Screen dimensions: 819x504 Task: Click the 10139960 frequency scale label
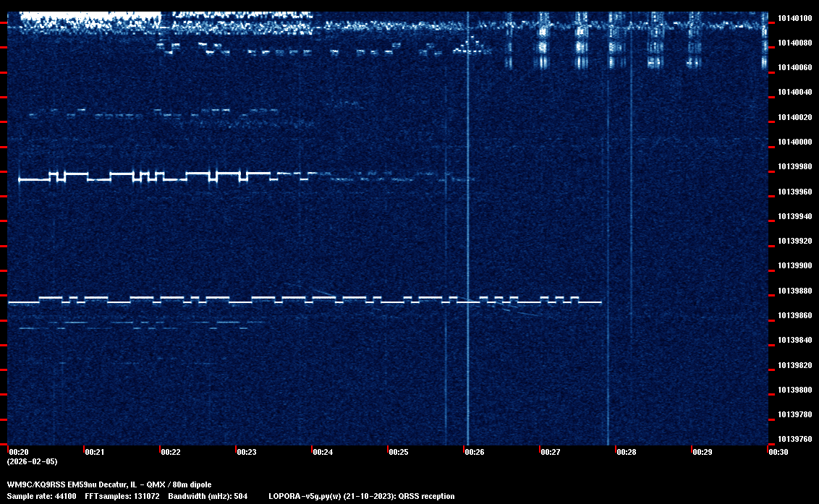pos(794,192)
